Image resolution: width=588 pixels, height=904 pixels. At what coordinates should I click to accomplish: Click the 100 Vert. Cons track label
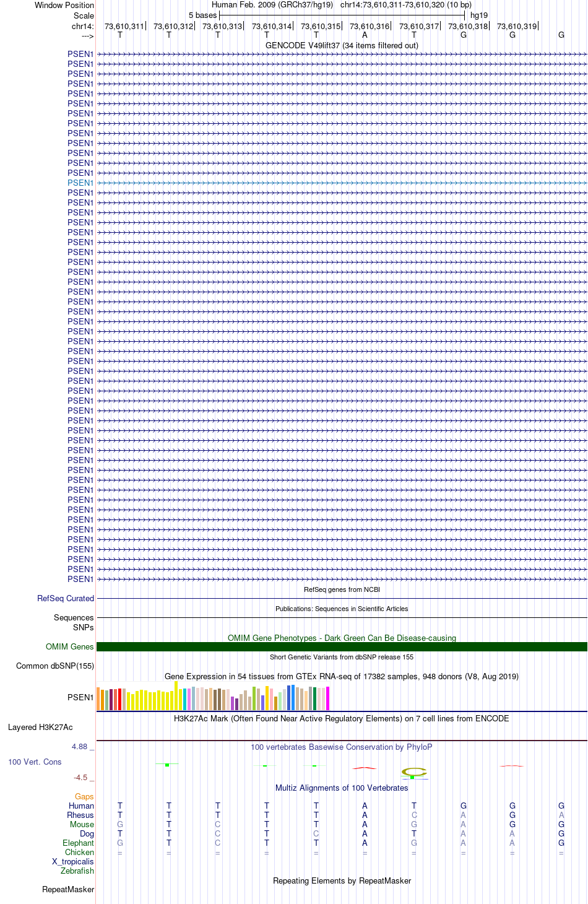[x=35, y=762]
